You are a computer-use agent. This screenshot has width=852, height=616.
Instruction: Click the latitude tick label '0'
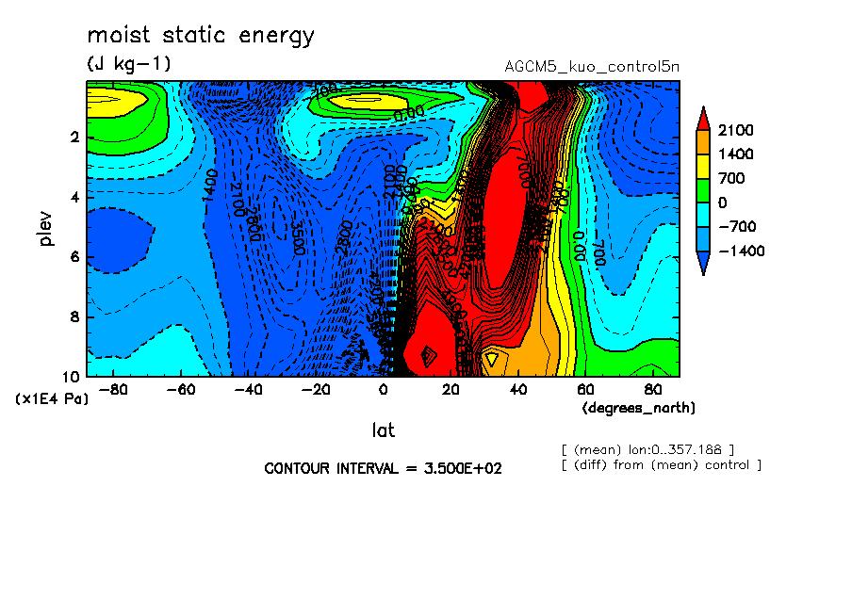[x=383, y=390]
